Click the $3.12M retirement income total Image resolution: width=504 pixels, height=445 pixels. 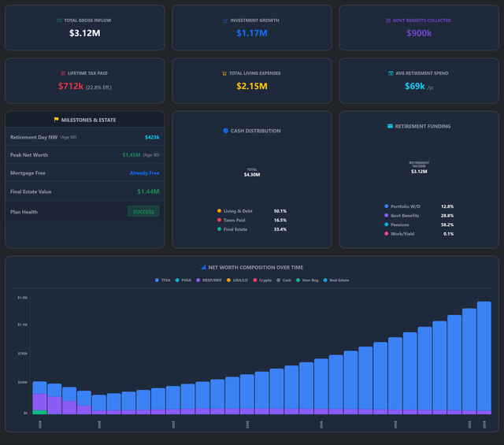[419, 172]
